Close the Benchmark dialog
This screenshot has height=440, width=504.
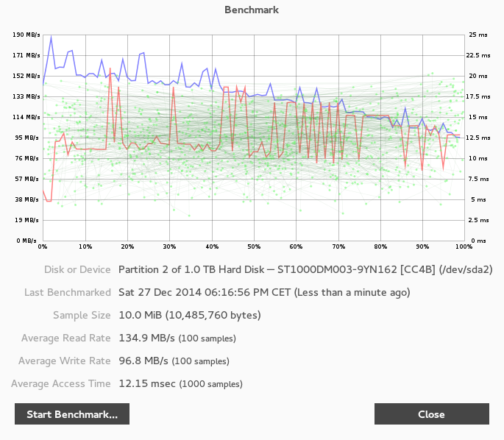click(431, 414)
